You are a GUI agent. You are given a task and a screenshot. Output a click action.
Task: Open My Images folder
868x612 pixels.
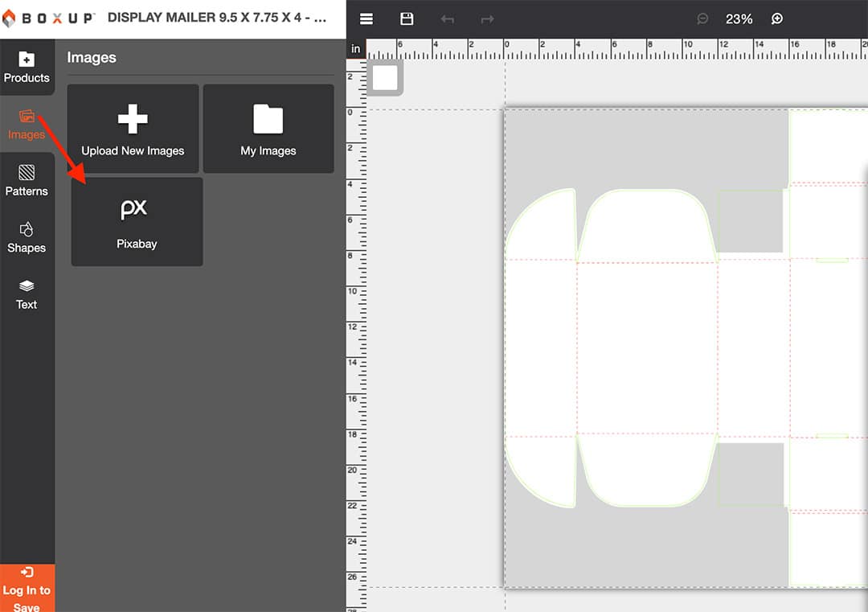pos(268,128)
